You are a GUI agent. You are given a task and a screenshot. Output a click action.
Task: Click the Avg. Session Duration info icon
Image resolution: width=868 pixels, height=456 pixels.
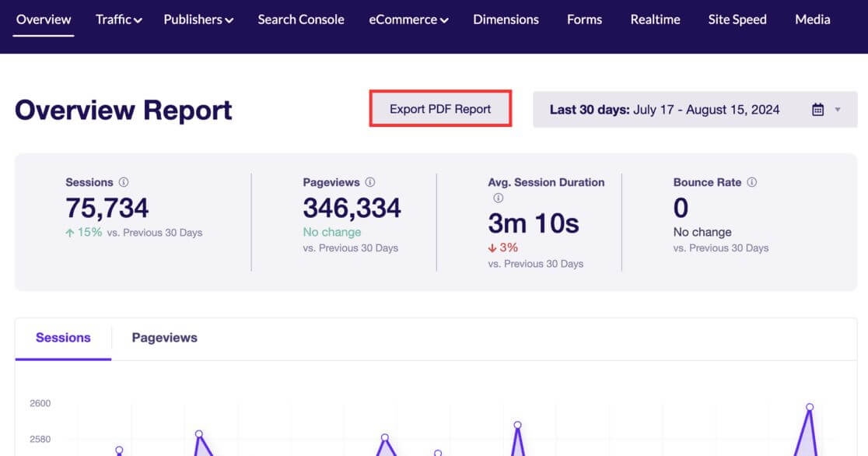pos(499,198)
